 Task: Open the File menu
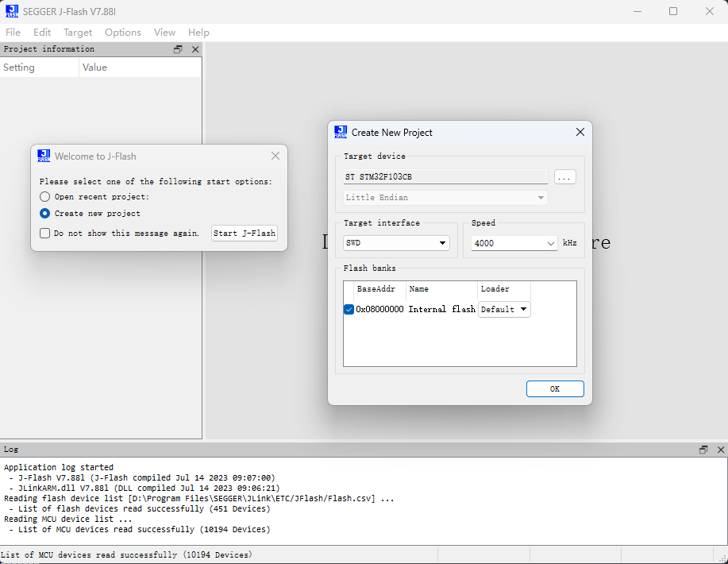13,33
